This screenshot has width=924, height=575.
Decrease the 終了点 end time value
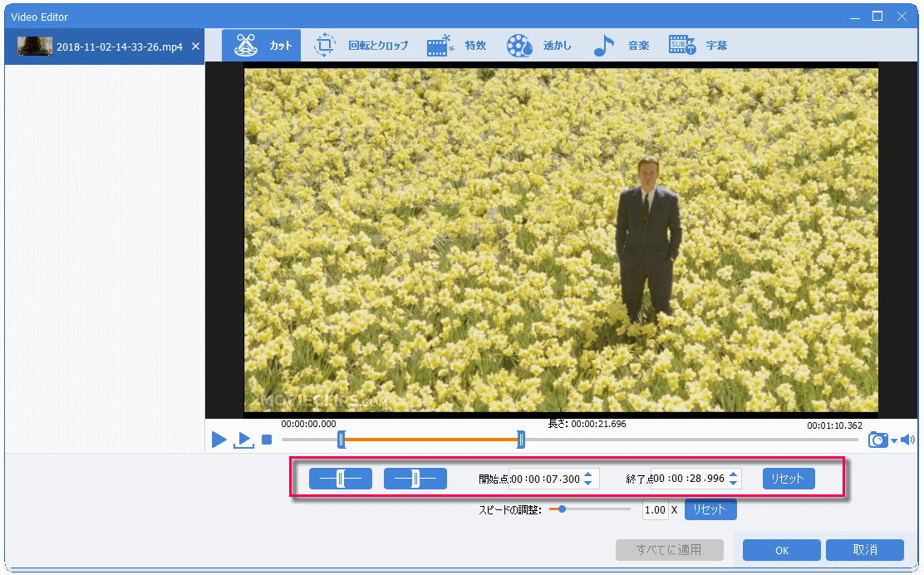734,484
